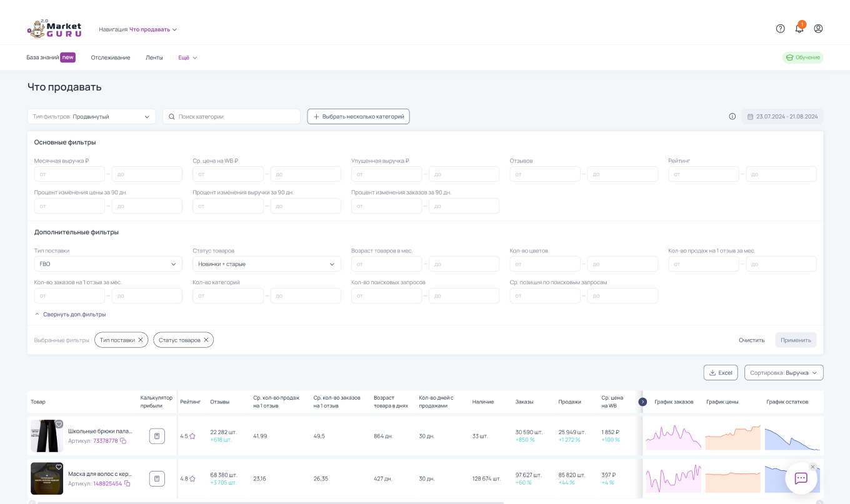The image size is (850, 504).
Task: Open the chat widget icon
Action: [x=801, y=478]
